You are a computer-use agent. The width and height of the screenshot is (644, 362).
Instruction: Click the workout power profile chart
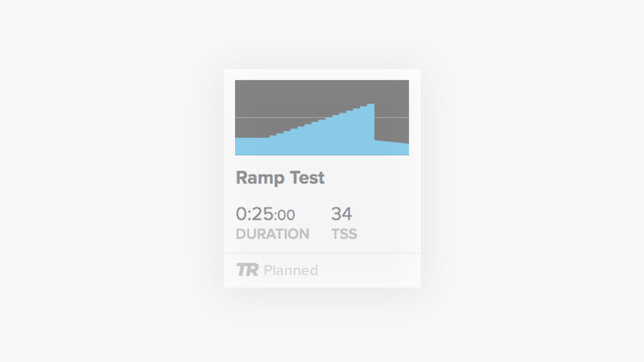pyautogui.click(x=322, y=117)
